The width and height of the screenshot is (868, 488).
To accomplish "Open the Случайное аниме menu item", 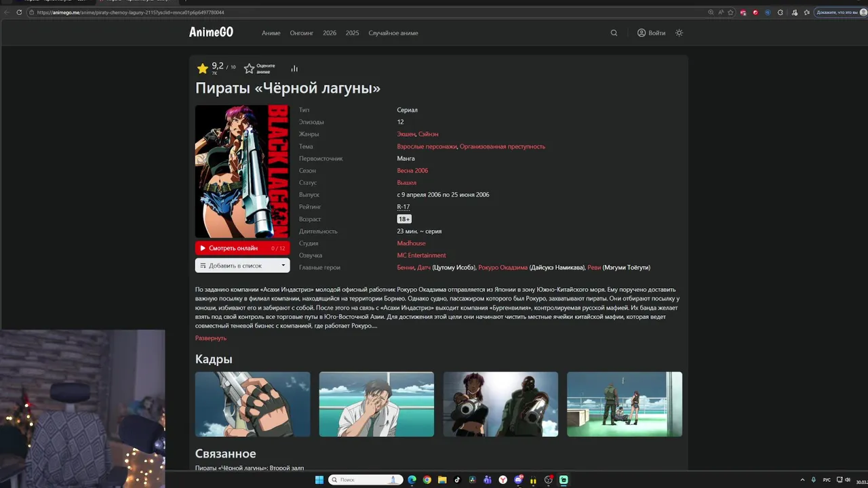I will [393, 33].
